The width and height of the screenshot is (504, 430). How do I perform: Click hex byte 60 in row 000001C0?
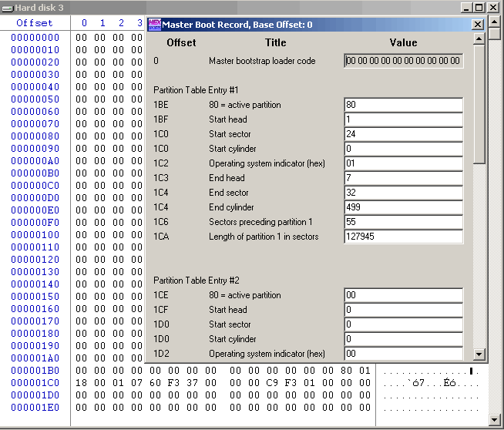[155, 383]
